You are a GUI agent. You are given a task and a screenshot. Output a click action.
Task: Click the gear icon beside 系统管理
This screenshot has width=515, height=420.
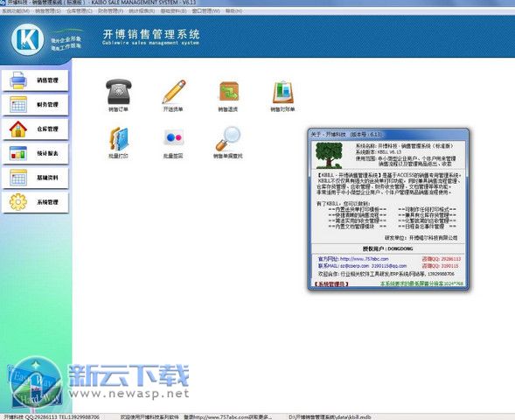[x=18, y=202]
